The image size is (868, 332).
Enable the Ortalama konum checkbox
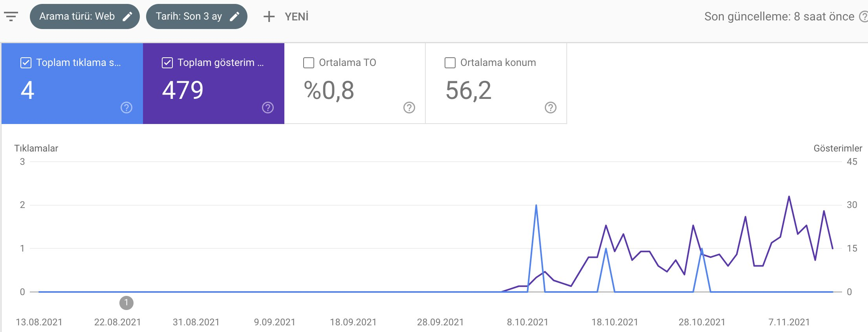(450, 63)
